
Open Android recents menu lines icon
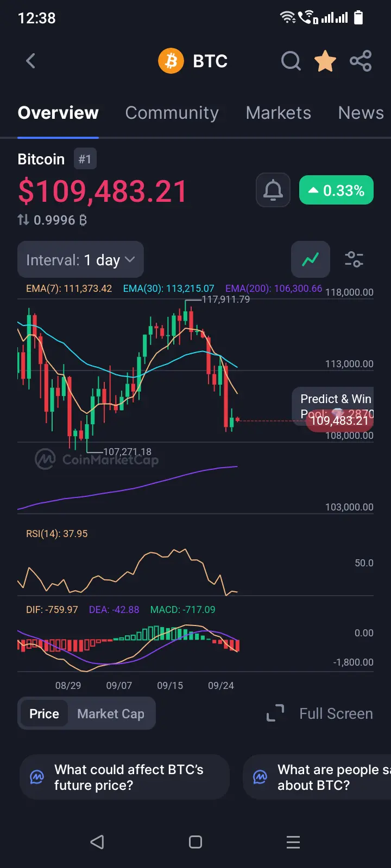pos(293,842)
